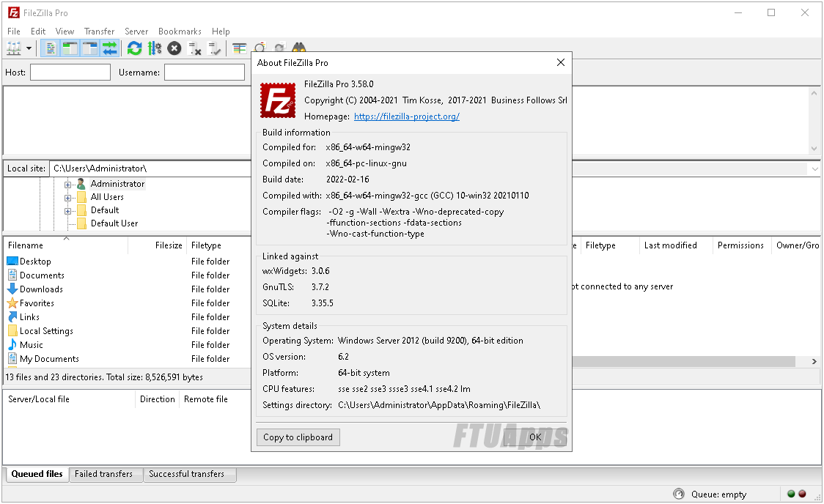
Task: Select the Music folder icon
Action: (x=12, y=344)
